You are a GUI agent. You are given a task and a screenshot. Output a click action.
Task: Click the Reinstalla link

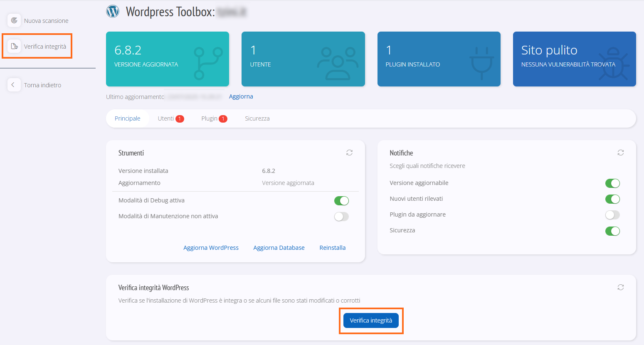(333, 248)
